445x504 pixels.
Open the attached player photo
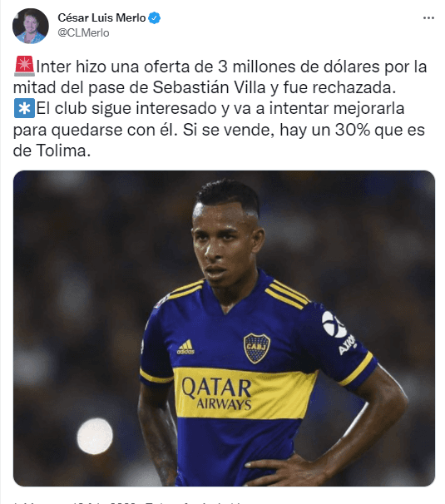tap(224, 329)
